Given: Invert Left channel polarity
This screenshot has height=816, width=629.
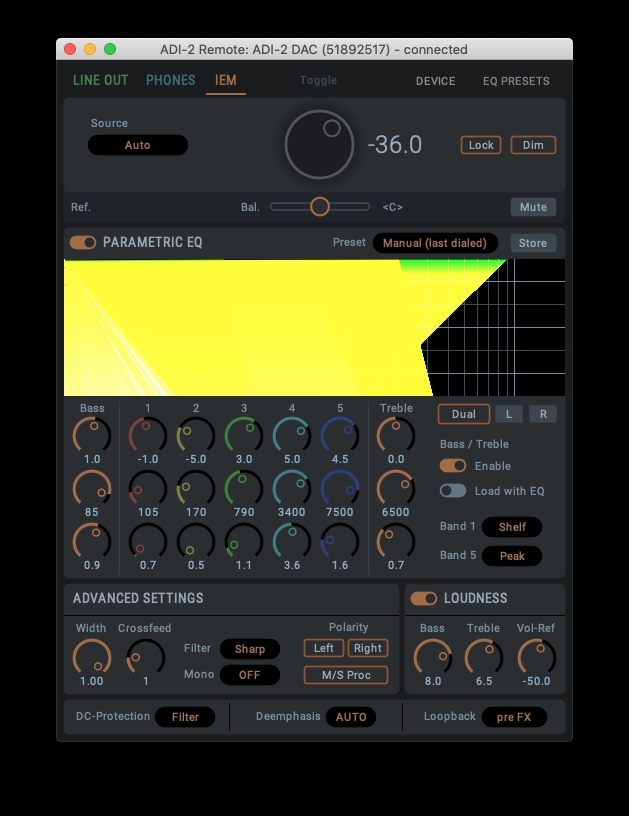Looking at the screenshot, I should point(324,648).
